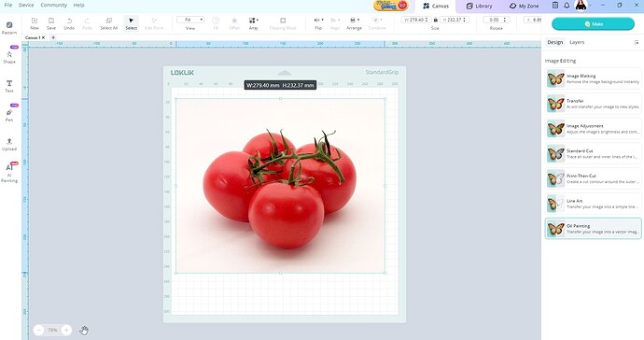Zoom in with the plus button
644x340 pixels.
(x=66, y=330)
